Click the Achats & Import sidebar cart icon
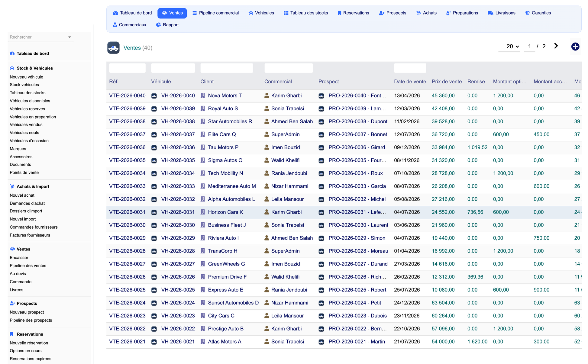The width and height of the screenshot is (588, 364). pos(12,186)
